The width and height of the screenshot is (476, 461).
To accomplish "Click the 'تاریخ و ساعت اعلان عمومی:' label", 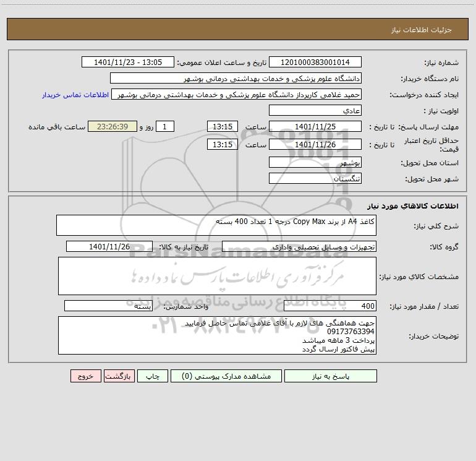I will point(222,63).
